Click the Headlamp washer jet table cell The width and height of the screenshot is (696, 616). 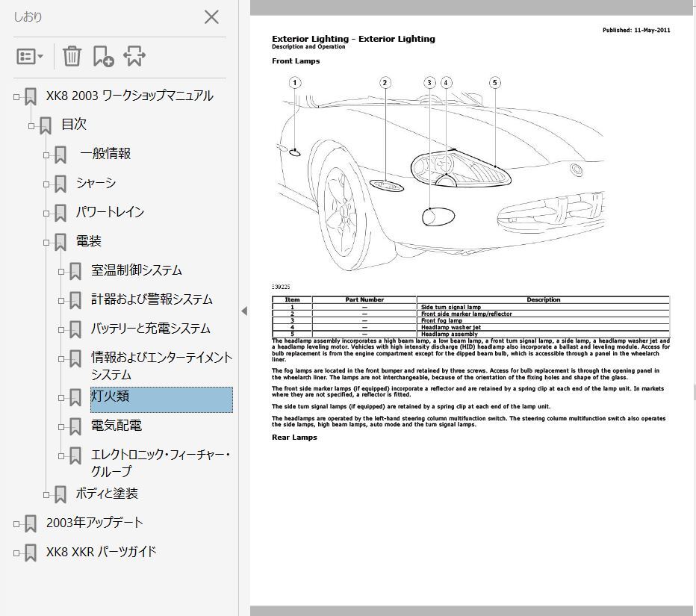(x=543, y=327)
